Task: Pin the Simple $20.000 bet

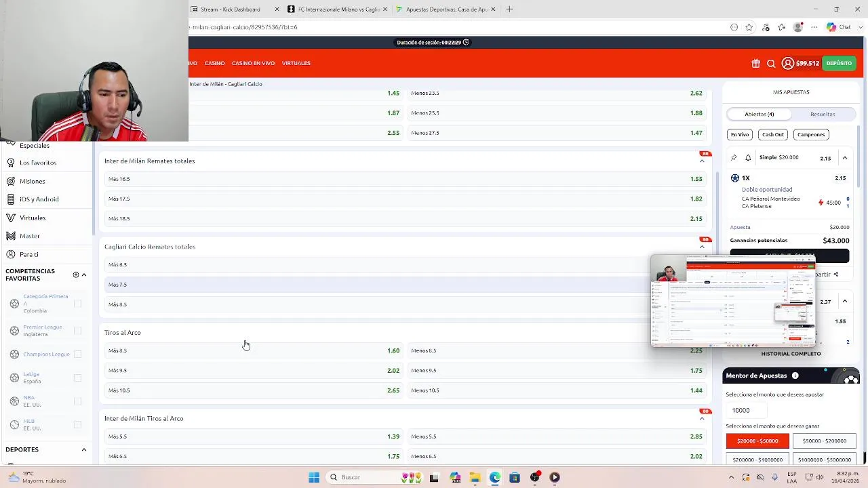Action: [734, 157]
